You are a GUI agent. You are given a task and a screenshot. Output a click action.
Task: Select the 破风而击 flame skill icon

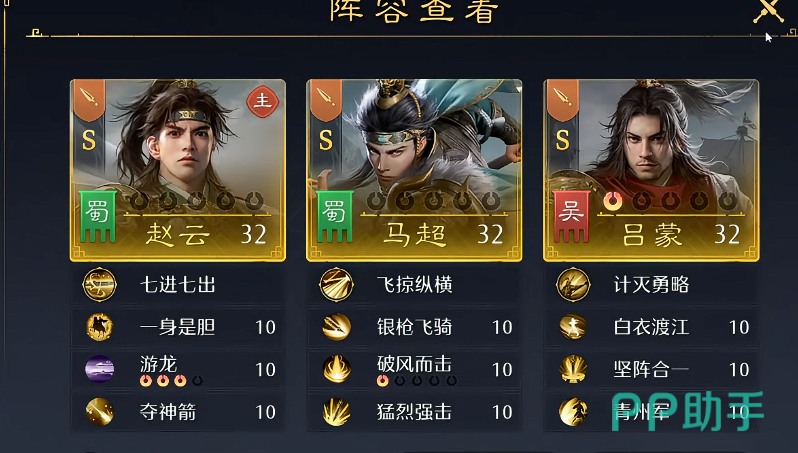[x=336, y=369]
